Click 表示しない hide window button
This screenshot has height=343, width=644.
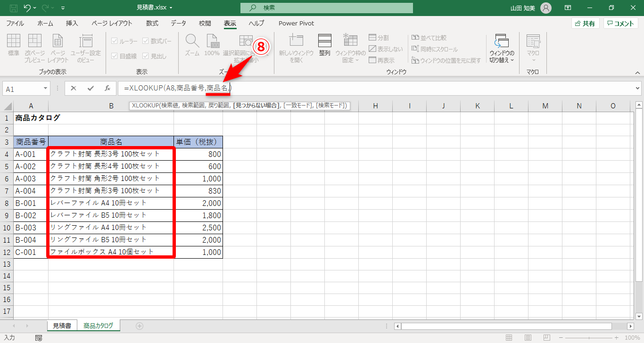[386, 49]
